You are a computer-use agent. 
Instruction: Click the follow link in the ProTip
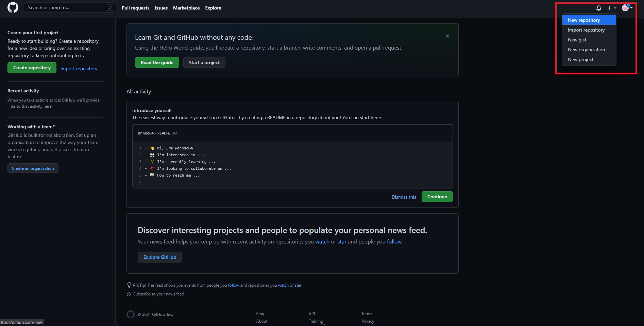pos(234,285)
